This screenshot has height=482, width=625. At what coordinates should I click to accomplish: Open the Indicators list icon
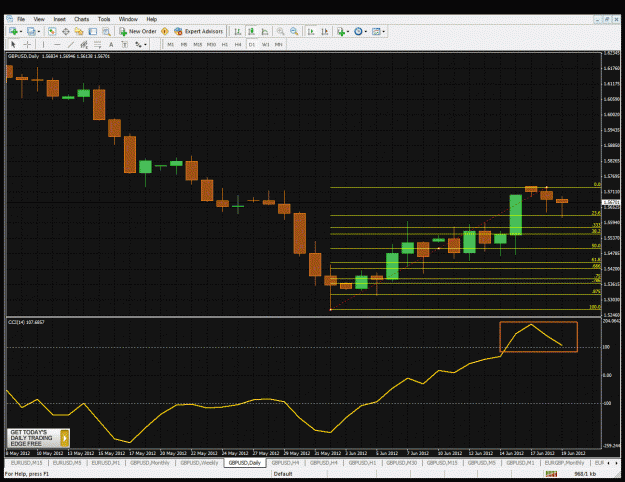(341, 31)
